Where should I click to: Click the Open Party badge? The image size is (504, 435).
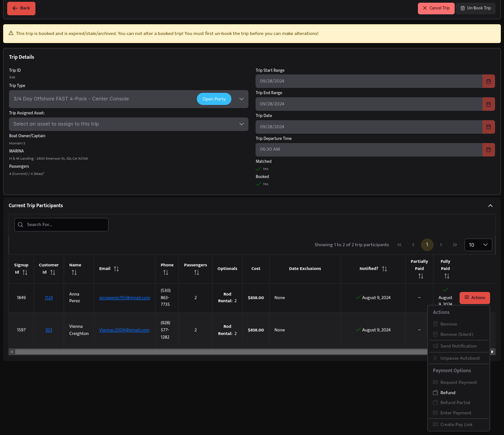214,99
